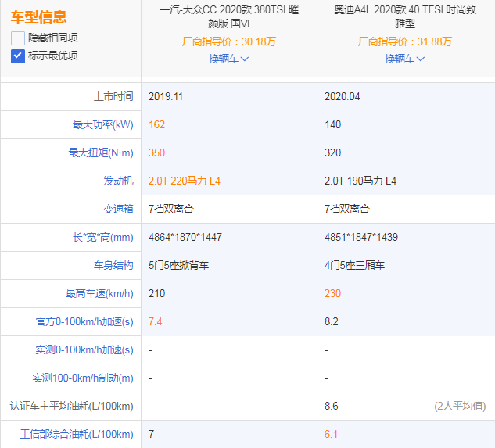Click the (2人平均值) note for 奥迪A4L
Viewport: 495px width, 448px height.
tap(460, 407)
